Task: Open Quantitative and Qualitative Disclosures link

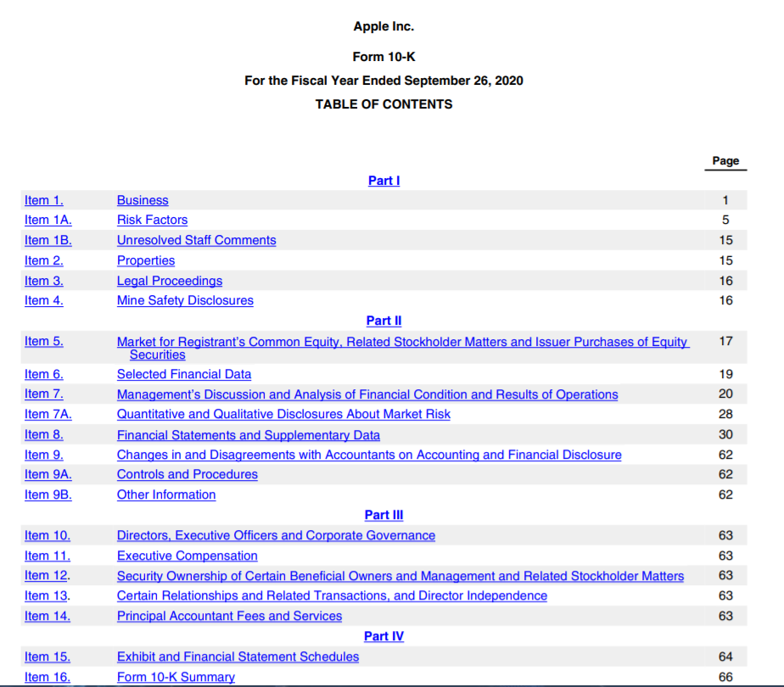Action: 283,414
